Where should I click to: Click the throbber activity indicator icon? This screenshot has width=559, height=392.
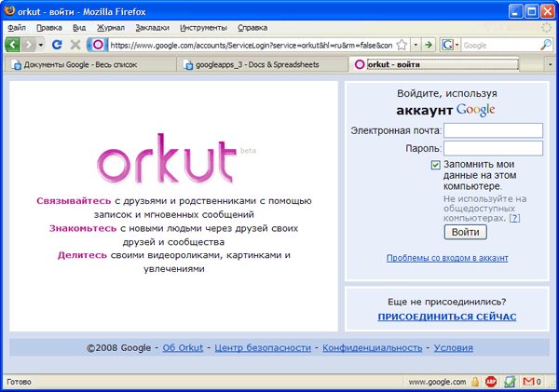547,27
